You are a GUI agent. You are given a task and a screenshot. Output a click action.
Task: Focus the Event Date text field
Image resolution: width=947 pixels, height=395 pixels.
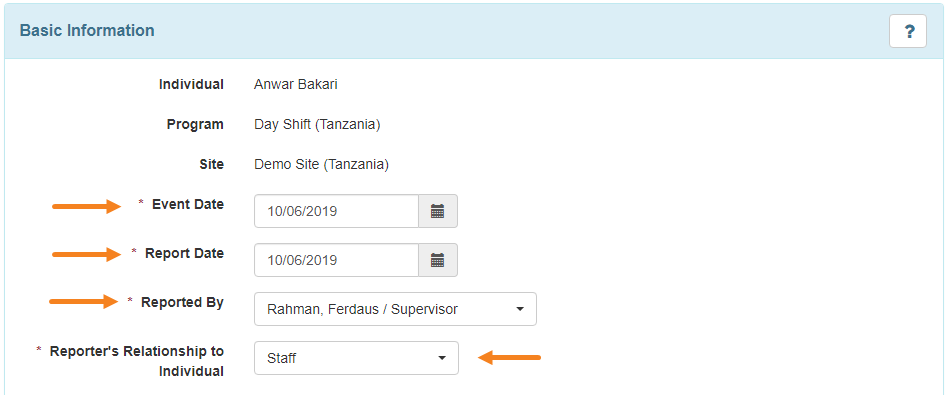[x=336, y=211]
